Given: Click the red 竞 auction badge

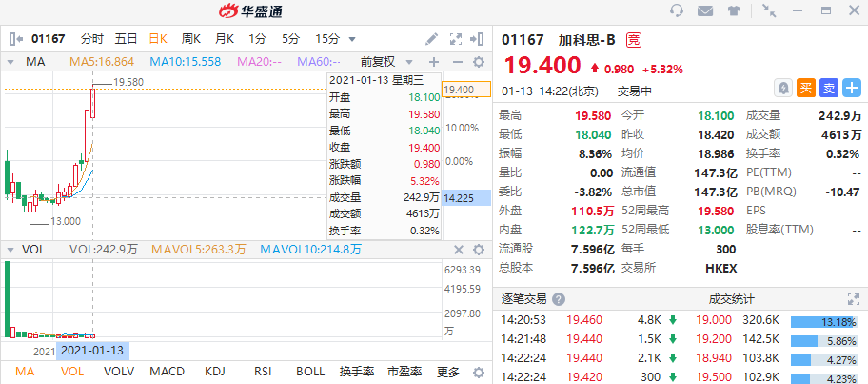Looking at the screenshot, I should click(634, 40).
